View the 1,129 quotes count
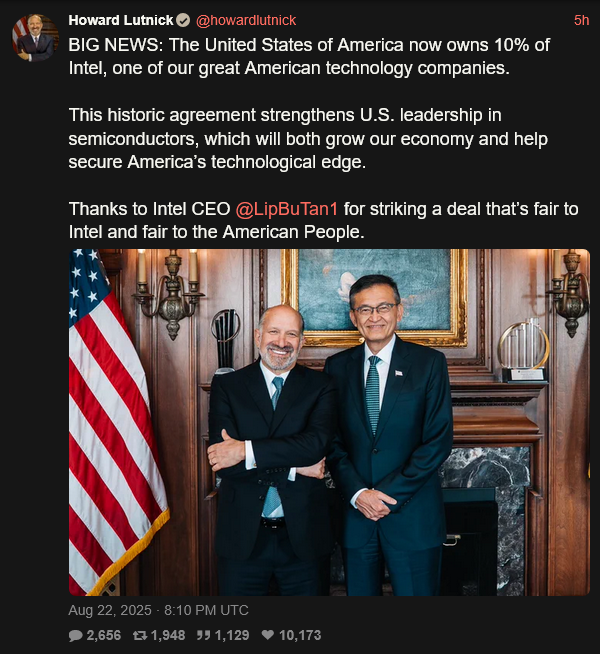The image size is (600, 654). coord(232,635)
